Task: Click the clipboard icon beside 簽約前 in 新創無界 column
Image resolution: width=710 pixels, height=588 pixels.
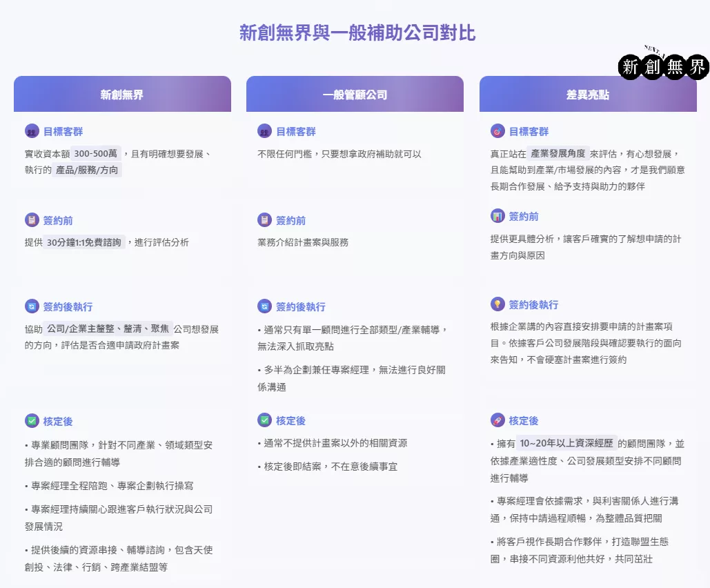Action: (32, 220)
